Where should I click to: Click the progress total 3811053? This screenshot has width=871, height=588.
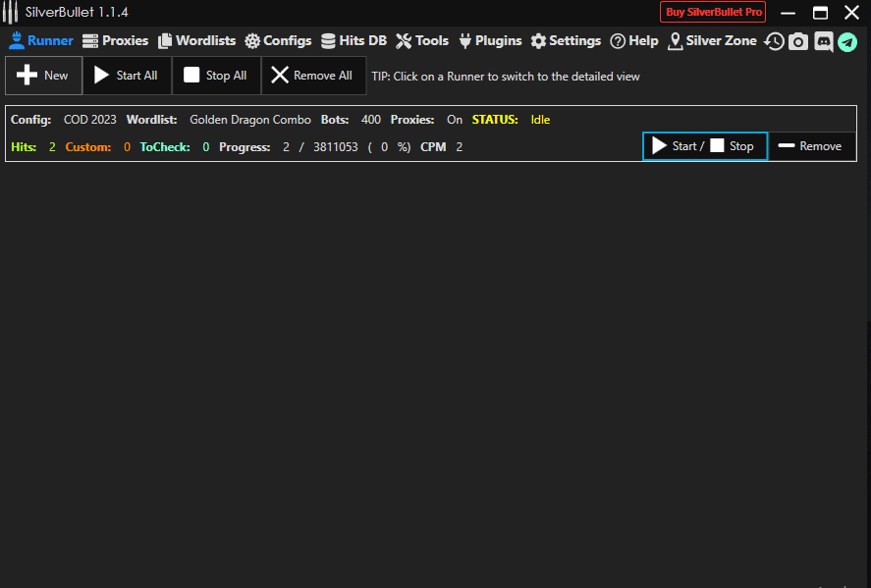coord(336,146)
